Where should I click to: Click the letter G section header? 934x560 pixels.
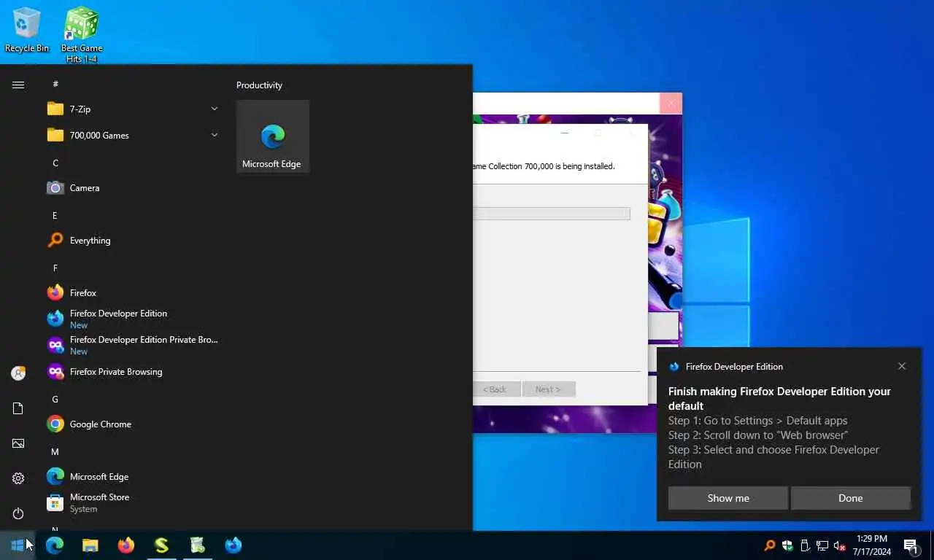point(55,399)
